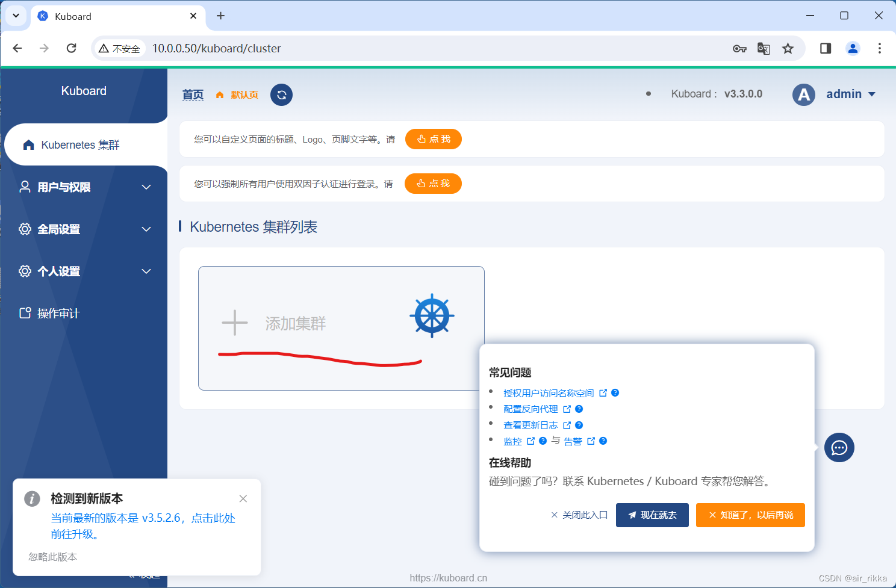This screenshot has width=896, height=588.
Task: Open the 监控 link
Action: [512, 441]
